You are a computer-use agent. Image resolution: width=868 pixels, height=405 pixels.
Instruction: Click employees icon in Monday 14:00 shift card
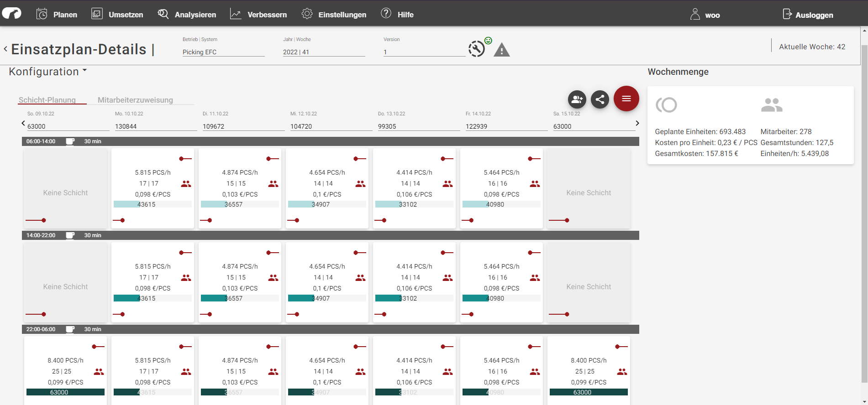point(186,278)
